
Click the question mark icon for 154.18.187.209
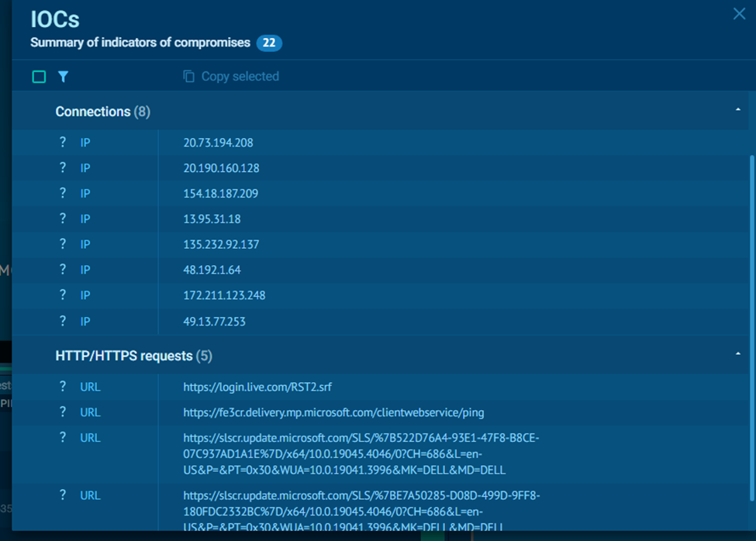pos(63,193)
